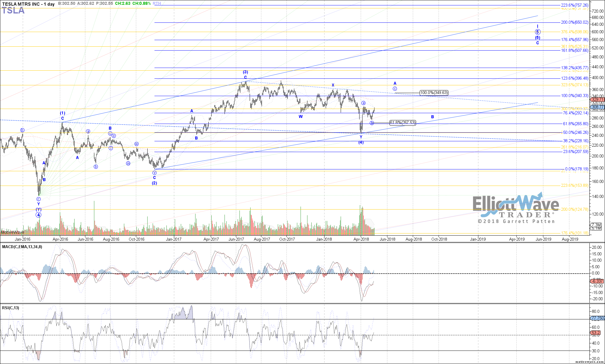Click the RTH session label in header
The height and width of the screenshot is (364, 605).
[x=157, y=4]
